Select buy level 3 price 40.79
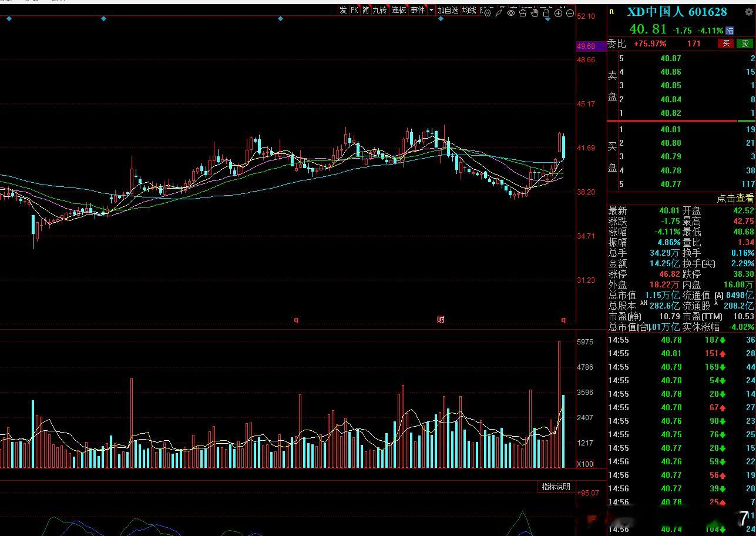The height and width of the screenshot is (536, 756). coord(670,156)
